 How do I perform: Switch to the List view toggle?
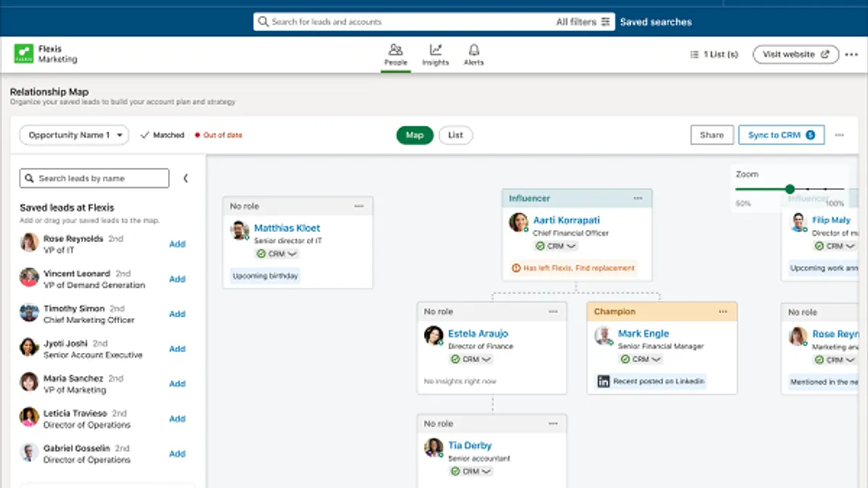[456, 135]
